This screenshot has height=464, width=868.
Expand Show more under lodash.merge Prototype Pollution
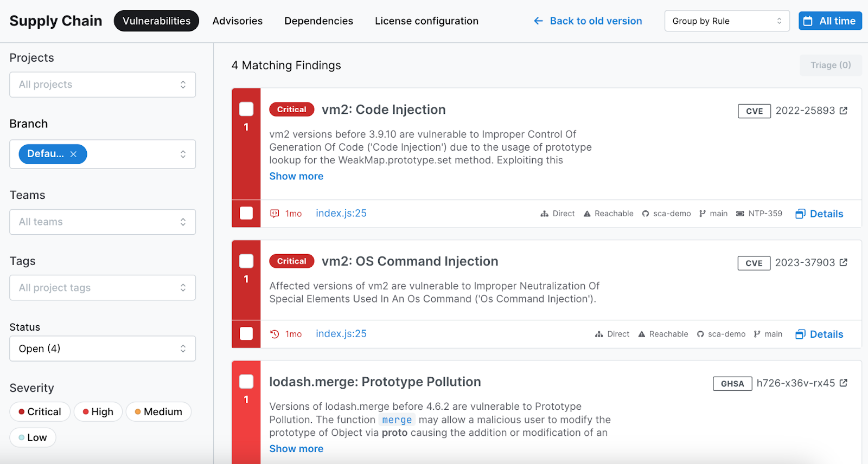click(296, 449)
